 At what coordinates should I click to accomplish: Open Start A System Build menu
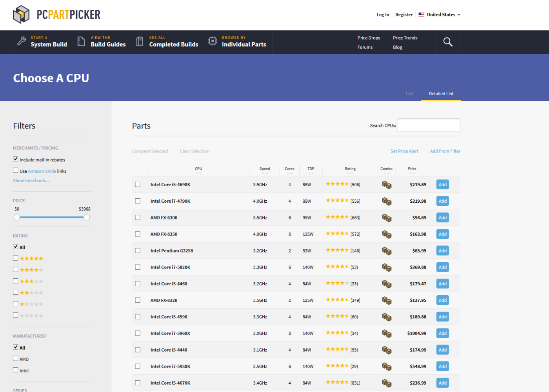(42, 42)
